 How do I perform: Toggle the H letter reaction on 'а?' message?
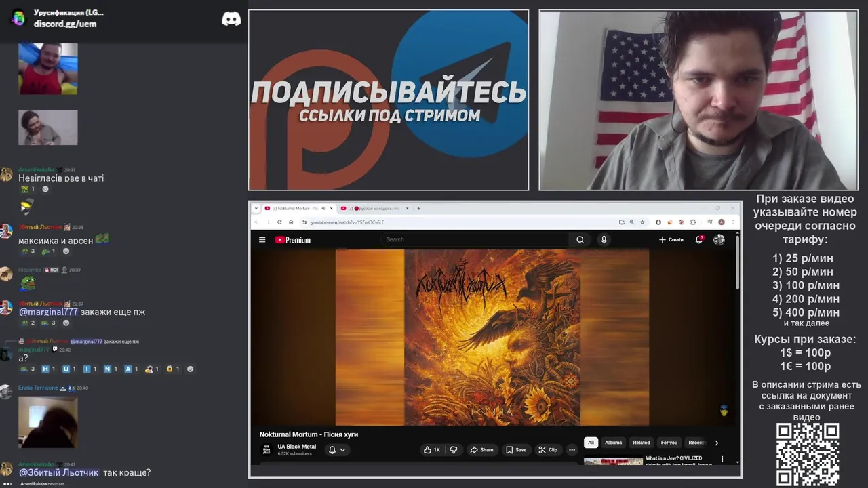coord(48,369)
